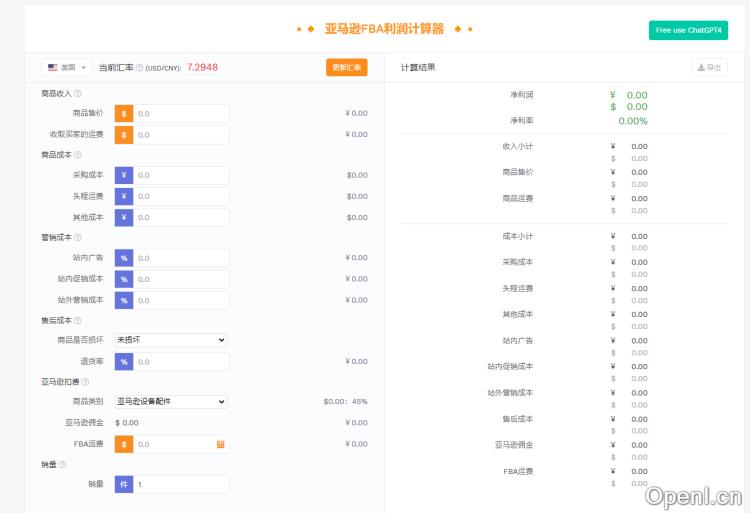
Task: Click the 收入小计 label in results
Action: 518,146
